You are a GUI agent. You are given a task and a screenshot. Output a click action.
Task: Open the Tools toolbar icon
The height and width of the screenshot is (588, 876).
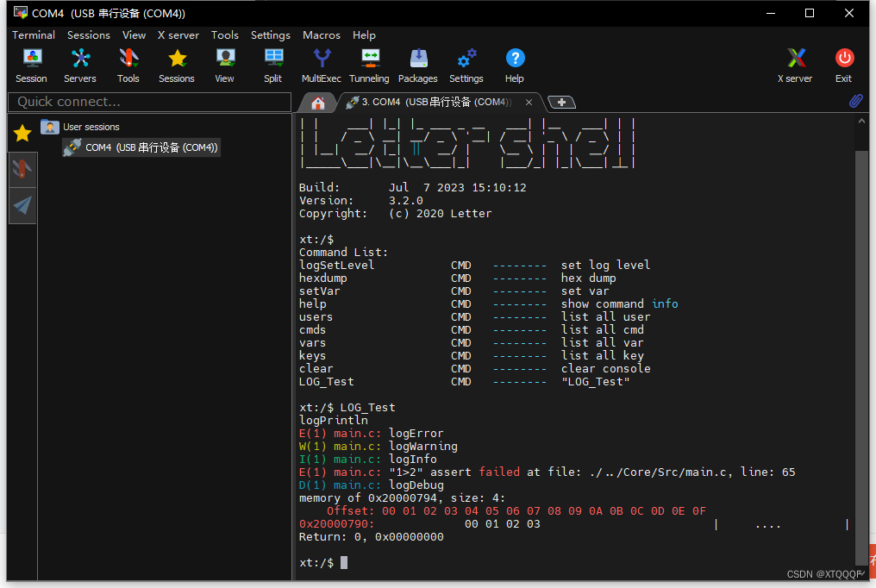[x=128, y=65]
